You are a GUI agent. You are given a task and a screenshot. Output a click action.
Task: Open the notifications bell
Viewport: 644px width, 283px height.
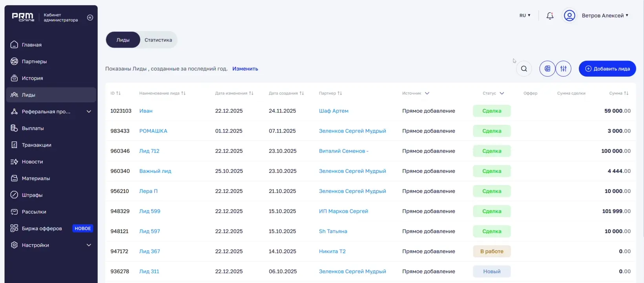point(550,16)
